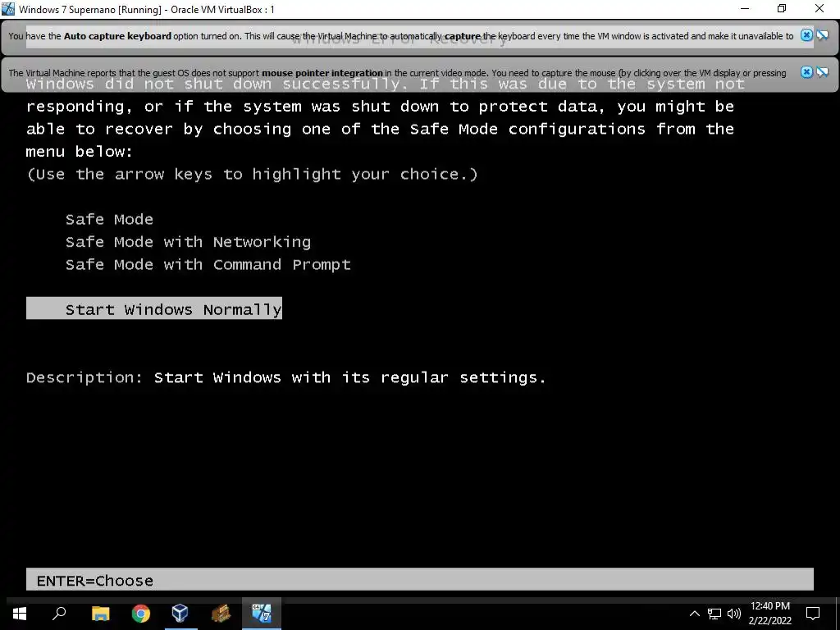This screenshot has width=840, height=630.
Task: Minimize the VirtualBox window
Action: (745, 8)
